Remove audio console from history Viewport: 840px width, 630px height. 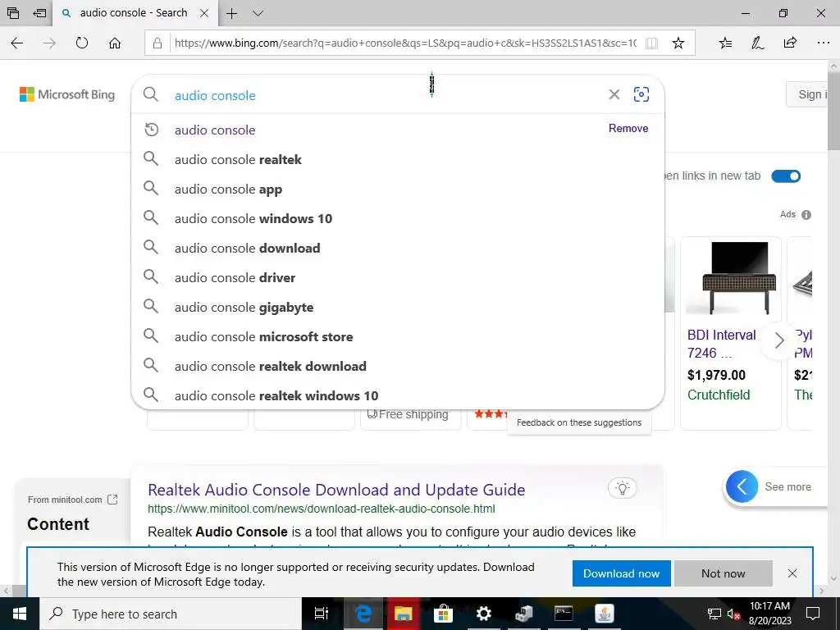pos(628,128)
